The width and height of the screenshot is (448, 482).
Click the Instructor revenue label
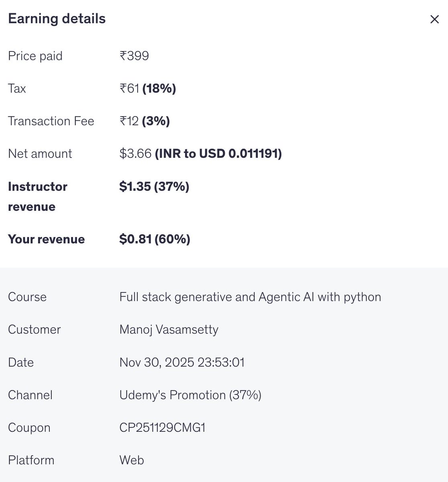37,196
